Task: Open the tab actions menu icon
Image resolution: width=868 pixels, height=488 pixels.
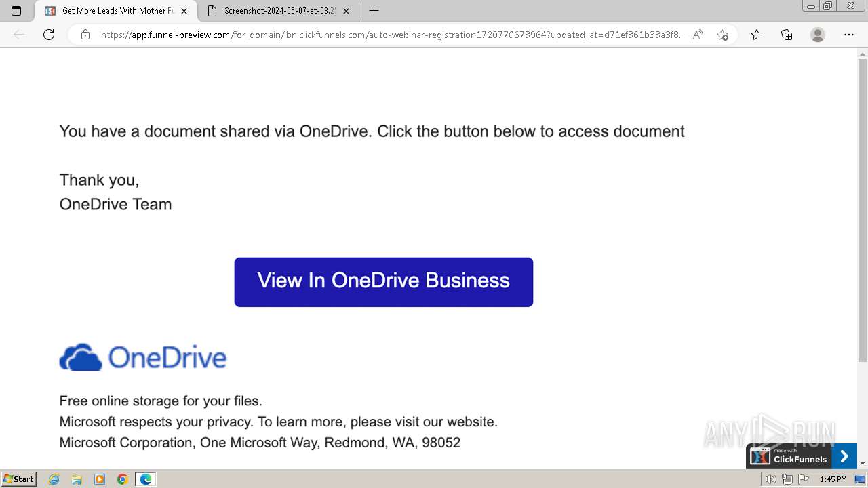Action: coord(16,11)
